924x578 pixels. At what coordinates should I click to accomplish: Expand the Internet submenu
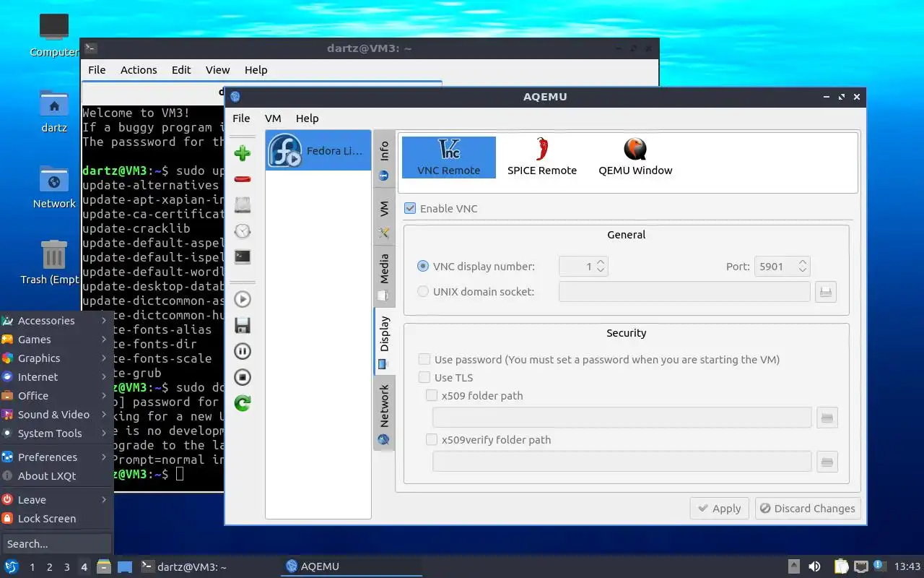56,376
